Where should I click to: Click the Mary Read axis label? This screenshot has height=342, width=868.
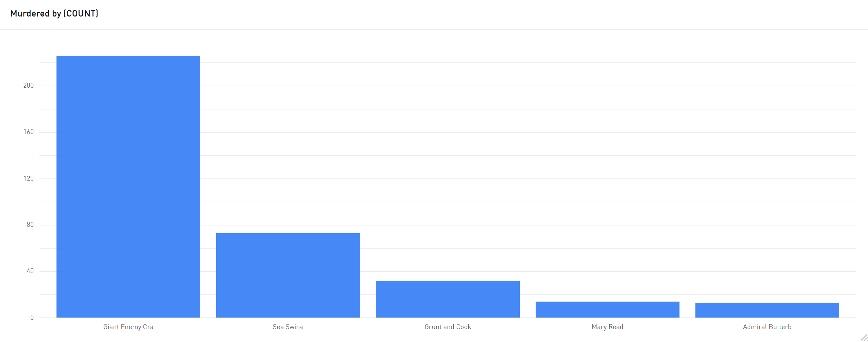click(607, 327)
